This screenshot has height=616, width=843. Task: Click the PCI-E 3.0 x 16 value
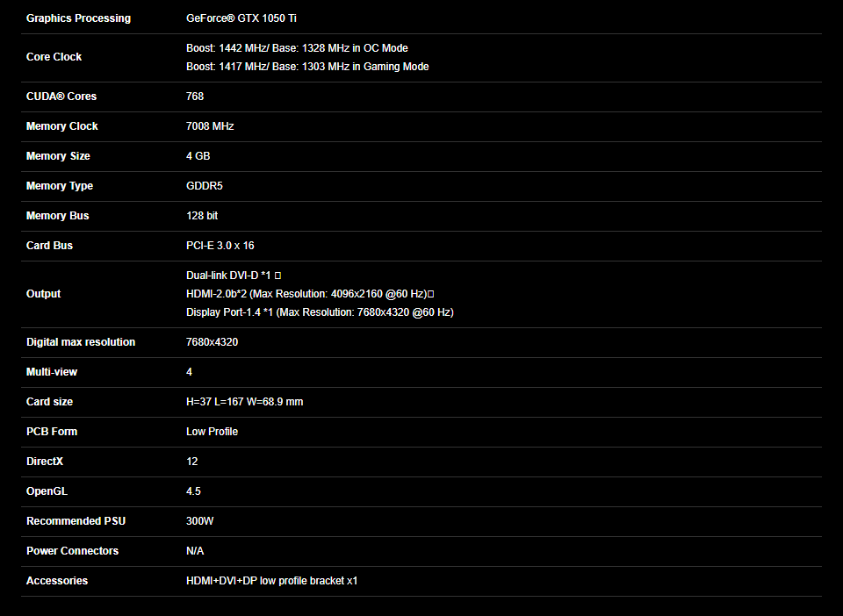220,246
